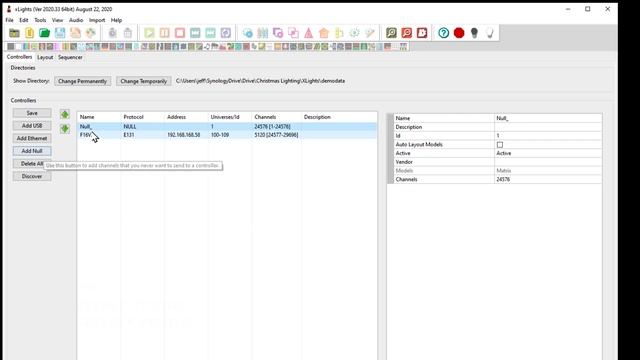This screenshot has height=360, width=640.
Task: Click the pause button in the toolbar
Action: click(x=164, y=33)
